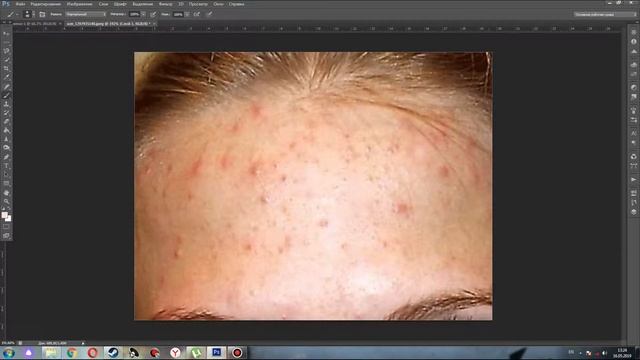This screenshot has height=360, width=640.
Task: Open Google Chrome from the taskbar
Action: [x=72, y=353]
